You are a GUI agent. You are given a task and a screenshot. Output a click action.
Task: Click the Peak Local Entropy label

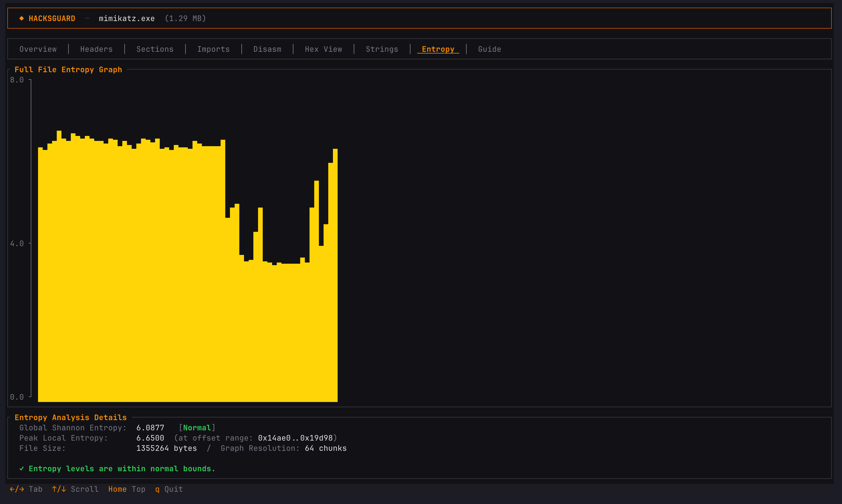(63, 438)
